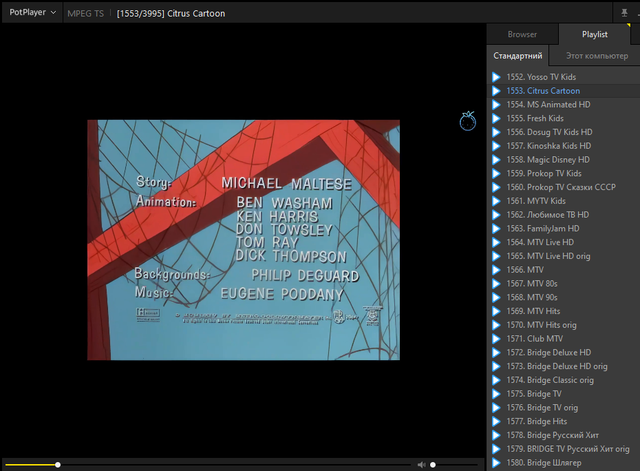This screenshot has width=640, height=471.
Task: Click the play icon beside 1565. MTV Live HD orig
Action: pyautogui.click(x=496, y=256)
